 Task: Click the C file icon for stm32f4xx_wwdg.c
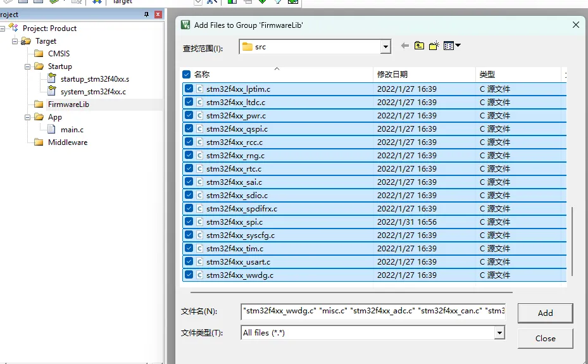[200, 275]
